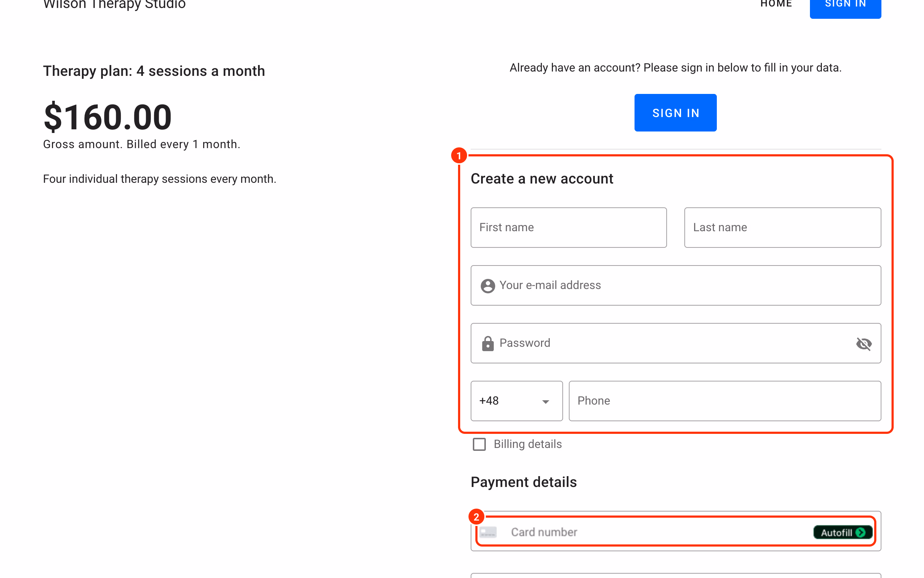This screenshot has width=924, height=578.
Task: Click 'Four individual therapy sessions every month.' text
Action: tap(160, 179)
